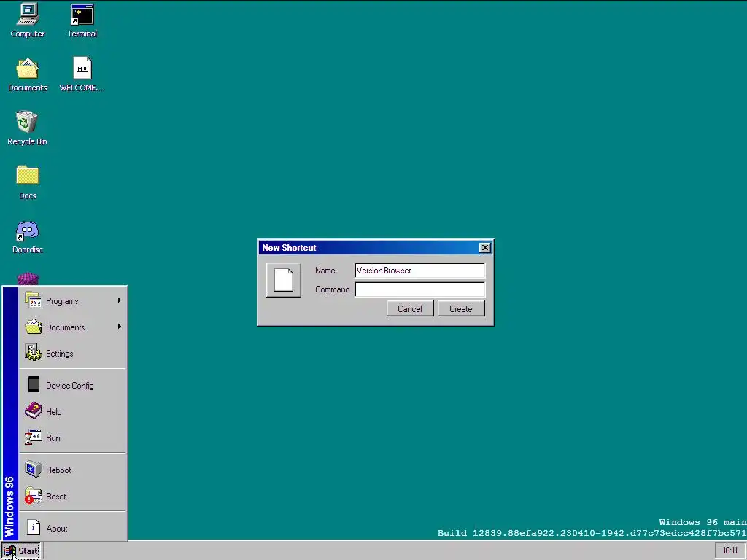
Task: Select Run from the Start menu
Action: pyautogui.click(x=73, y=437)
